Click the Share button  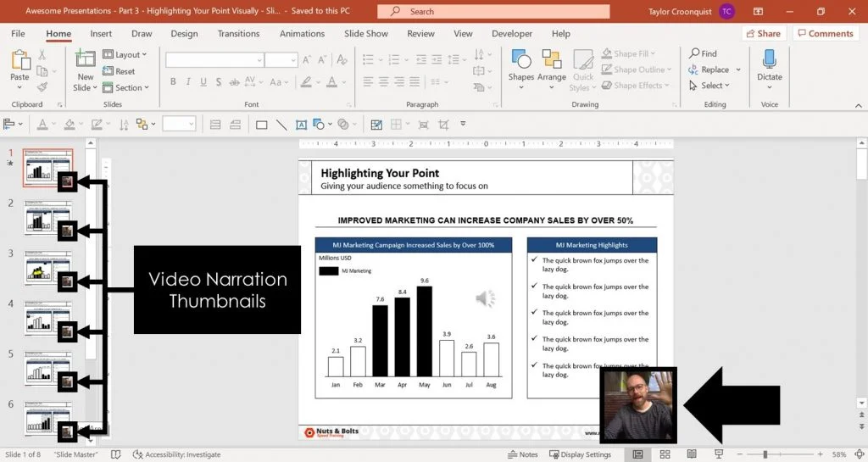point(764,33)
